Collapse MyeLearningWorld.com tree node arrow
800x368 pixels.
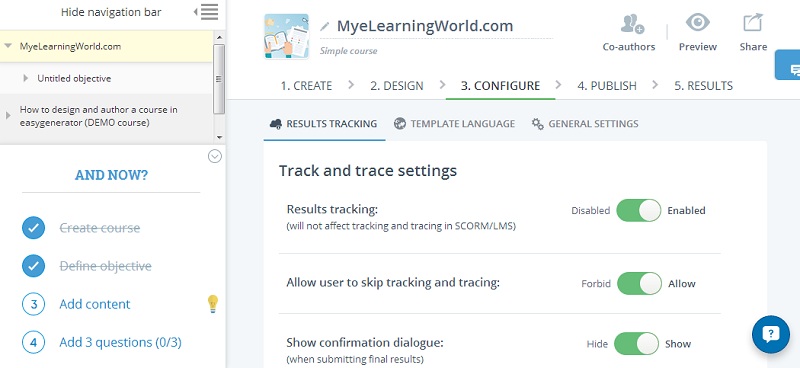8,46
